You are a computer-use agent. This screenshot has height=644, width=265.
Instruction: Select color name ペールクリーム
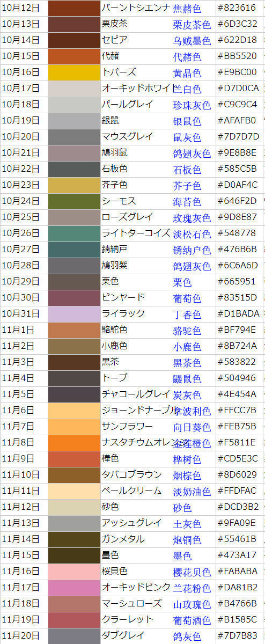[x=132, y=491]
